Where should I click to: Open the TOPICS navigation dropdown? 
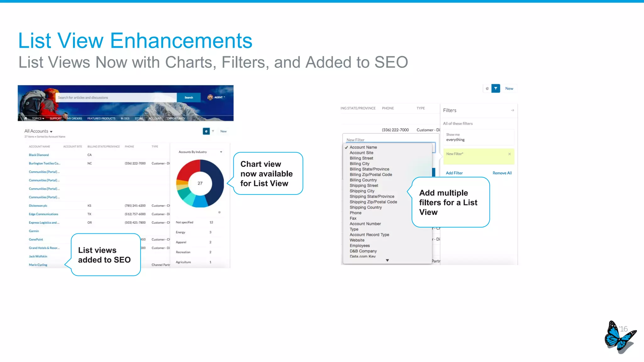pos(38,118)
